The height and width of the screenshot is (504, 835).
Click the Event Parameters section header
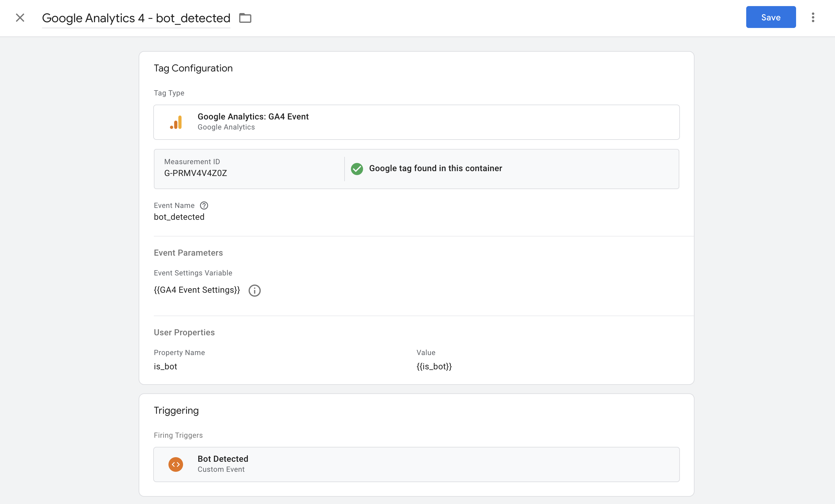189,253
